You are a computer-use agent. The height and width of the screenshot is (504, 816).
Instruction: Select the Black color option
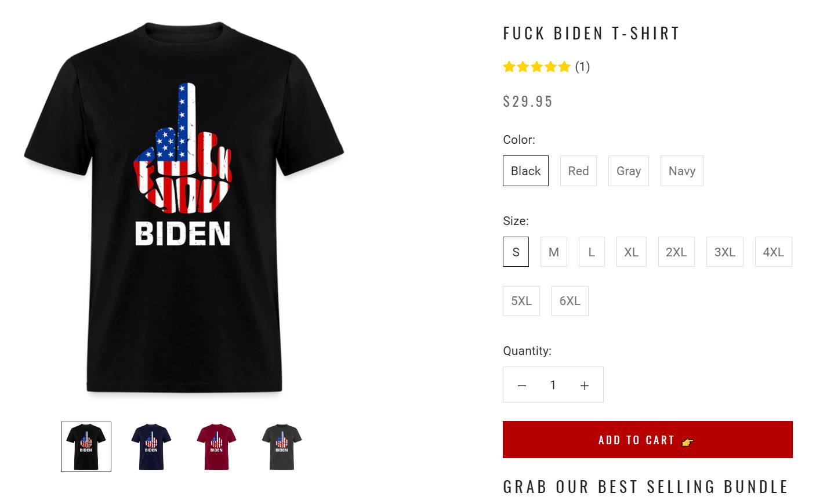(x=525, y=171)
